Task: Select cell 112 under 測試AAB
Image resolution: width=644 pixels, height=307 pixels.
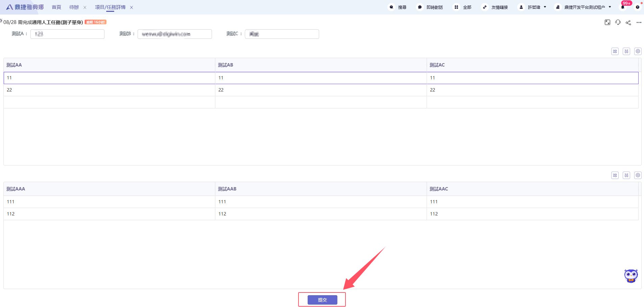Action: (321, 214)
